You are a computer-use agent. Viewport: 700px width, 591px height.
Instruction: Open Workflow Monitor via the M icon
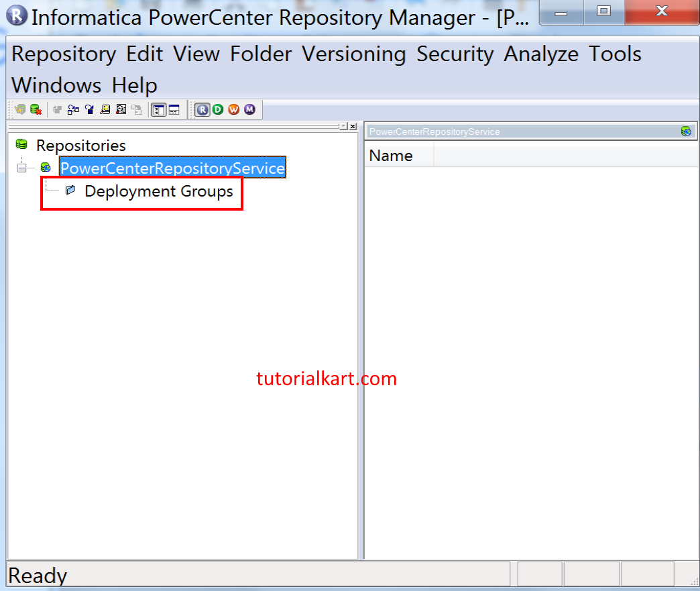tap(249, 109)
